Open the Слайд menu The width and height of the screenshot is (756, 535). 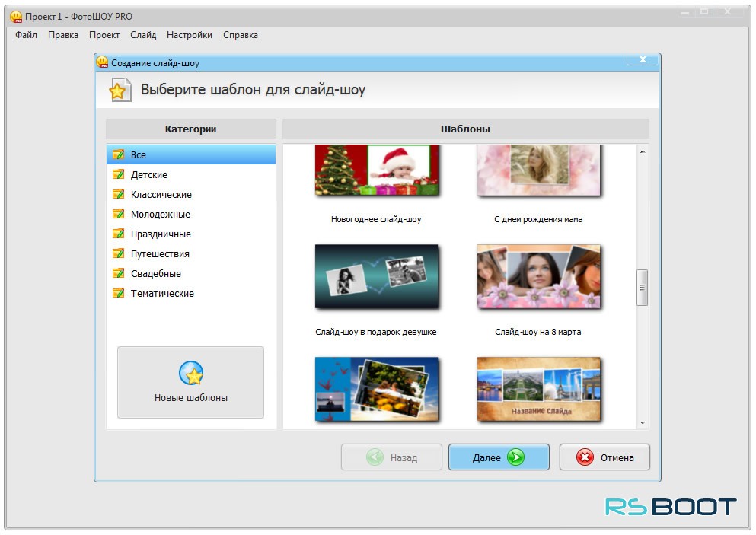[143, 35]
